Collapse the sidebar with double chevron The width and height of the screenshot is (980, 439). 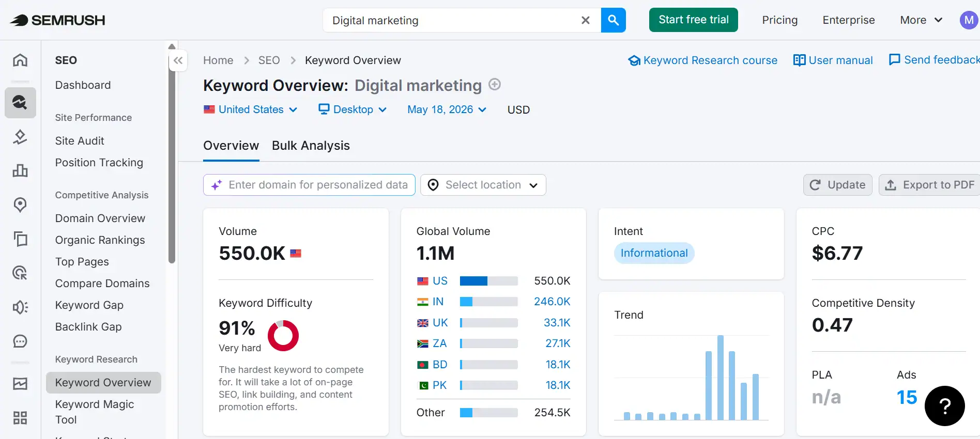pos(178,60)
